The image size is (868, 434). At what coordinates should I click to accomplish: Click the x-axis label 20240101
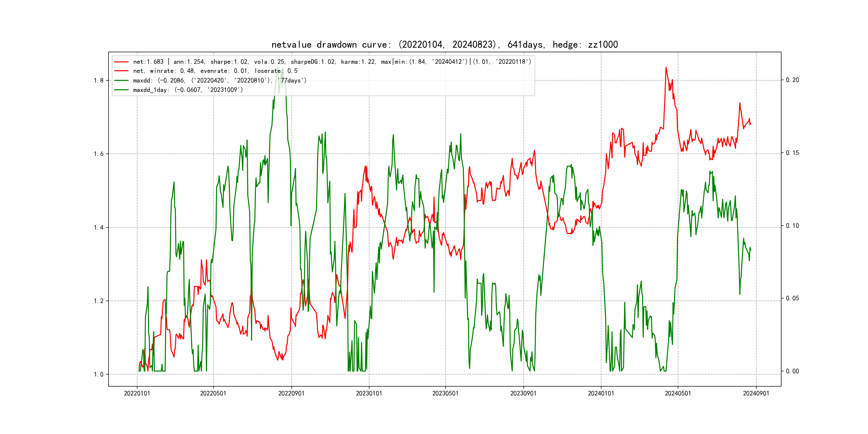(x=601, y=394)
